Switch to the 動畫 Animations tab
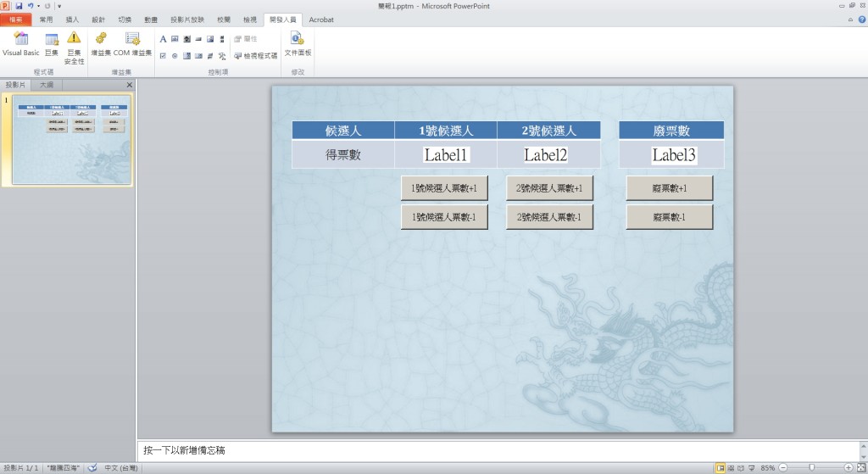 click(151, 20)
